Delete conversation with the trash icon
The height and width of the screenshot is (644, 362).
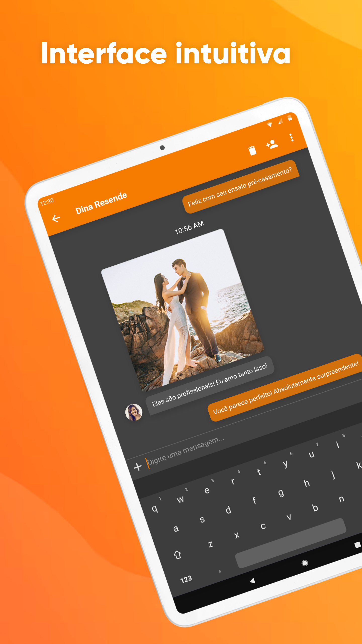point(252,150)
